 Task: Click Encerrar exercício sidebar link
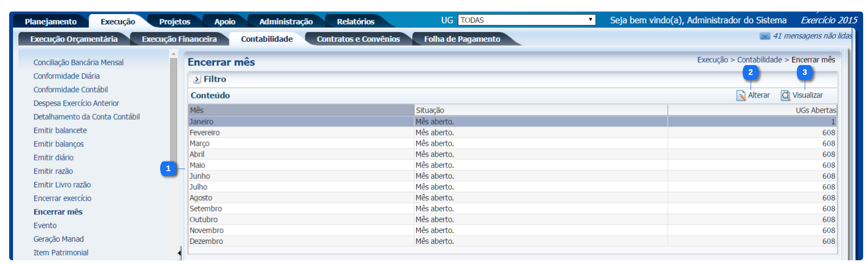62,198
